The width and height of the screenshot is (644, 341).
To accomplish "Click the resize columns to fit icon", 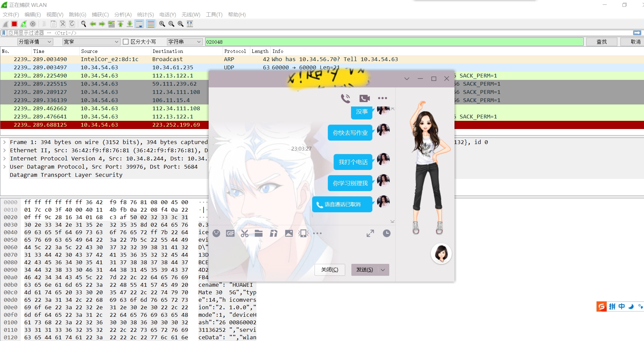I will 190,24.
